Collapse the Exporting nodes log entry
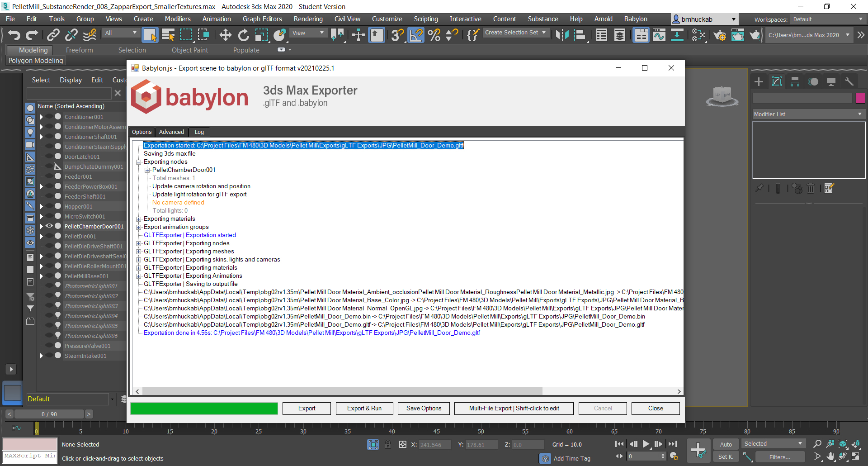 point(139,162)
